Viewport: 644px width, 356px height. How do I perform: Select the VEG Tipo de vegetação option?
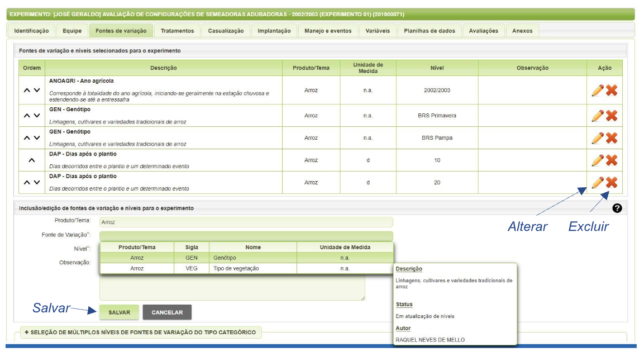pyautogui.click(x=246, y=268)
